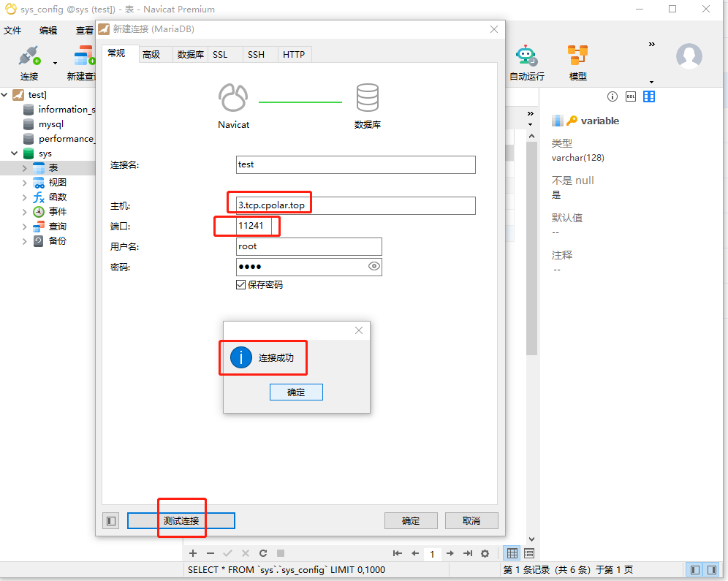The image size is (728, 581).
Task: Open the toolbar overflow chevron
Action: 652,44
